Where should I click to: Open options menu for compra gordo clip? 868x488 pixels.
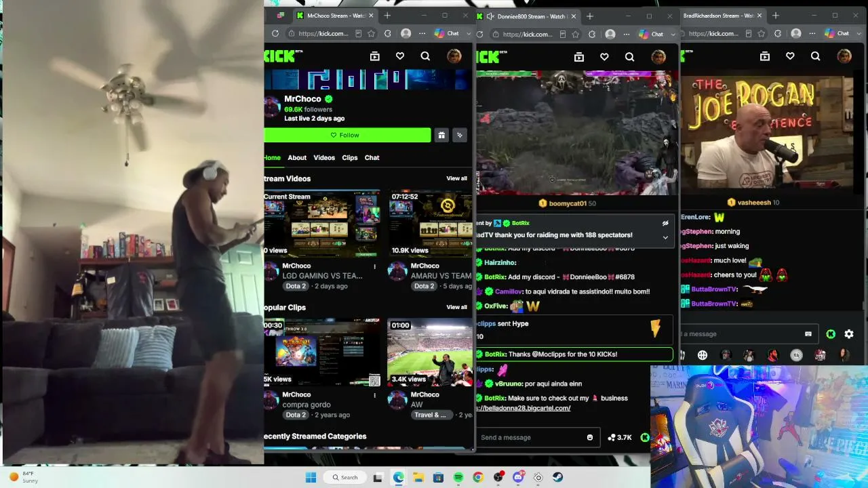click(x=374, y=395)
